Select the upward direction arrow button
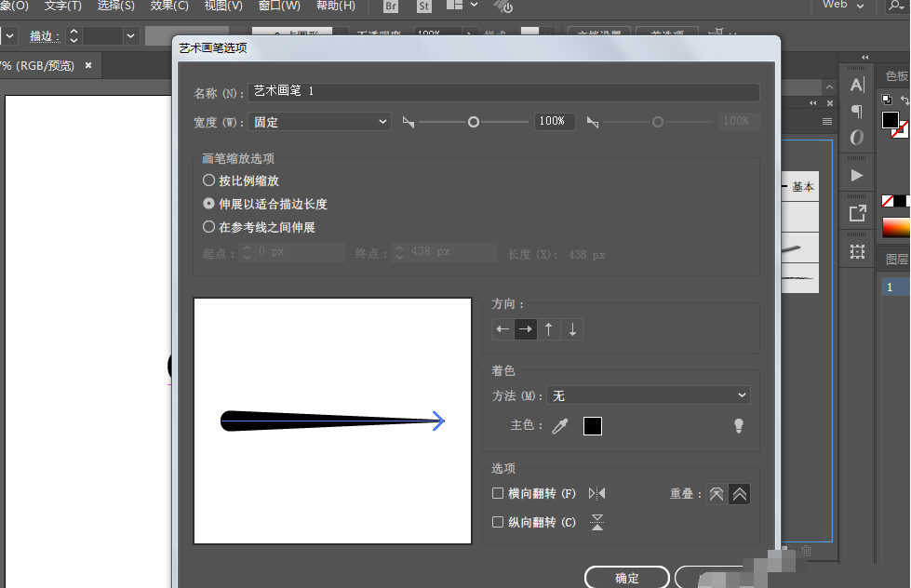This screenshot has height=588, width=911. [549, 328]
